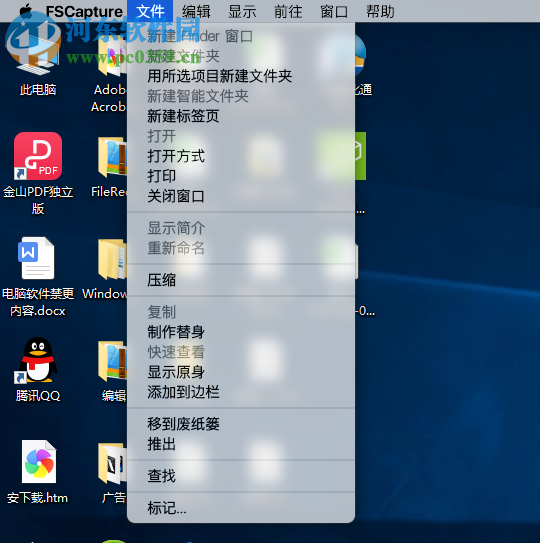The width and height of the screenshot is (540, 543).
Task: Choose 标记... entry
Action: tap(241, 508)
